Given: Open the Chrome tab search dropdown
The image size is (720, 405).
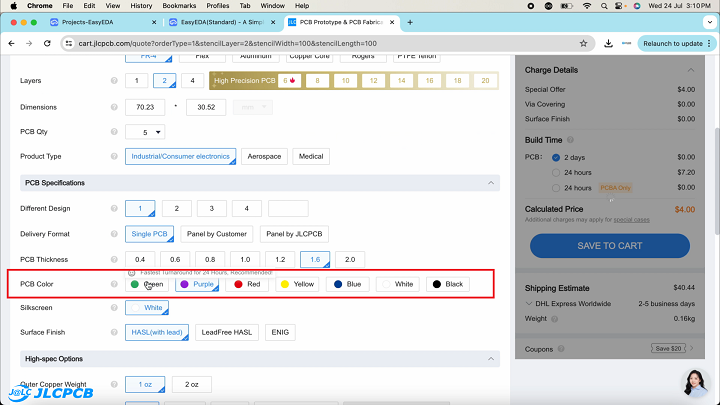Looking at the screenshot, I should [x=709, y=22].
